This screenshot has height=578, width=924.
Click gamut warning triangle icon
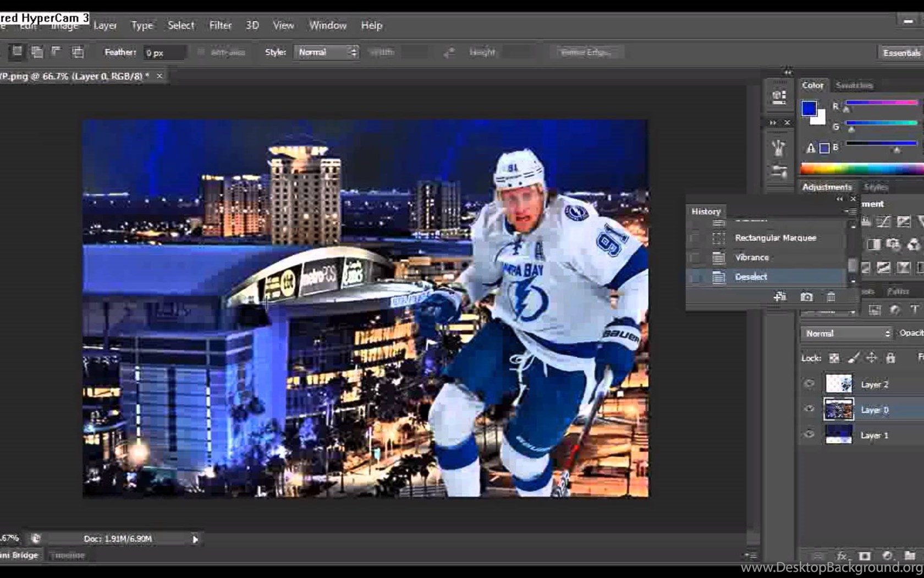(x=811, y=148)
